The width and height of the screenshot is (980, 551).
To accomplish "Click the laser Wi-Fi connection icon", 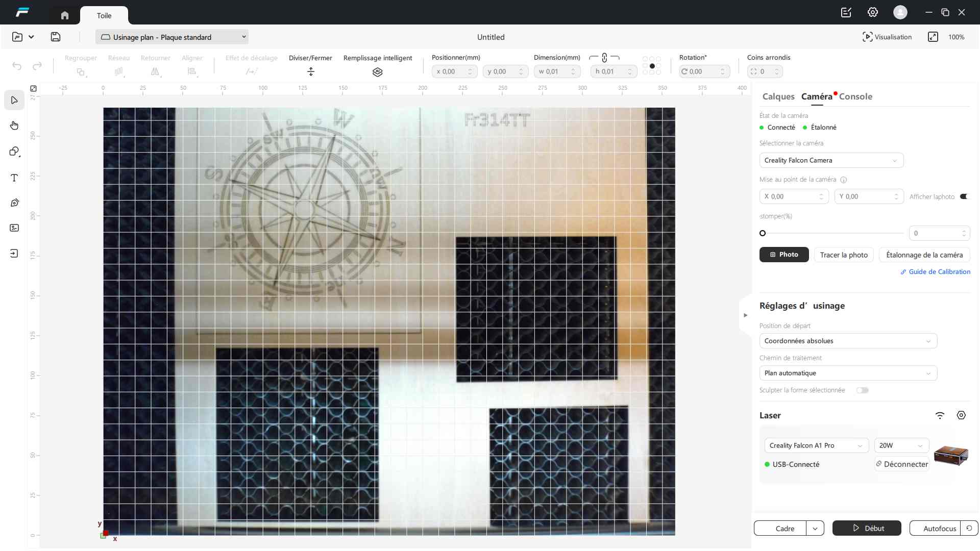I will (x=940, y=415).
